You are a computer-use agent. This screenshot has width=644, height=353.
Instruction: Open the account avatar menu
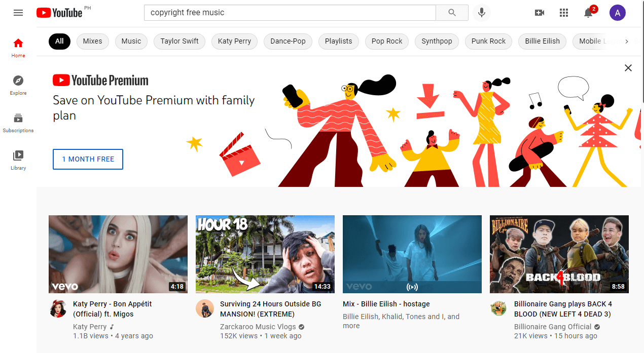tap(618, 13)
